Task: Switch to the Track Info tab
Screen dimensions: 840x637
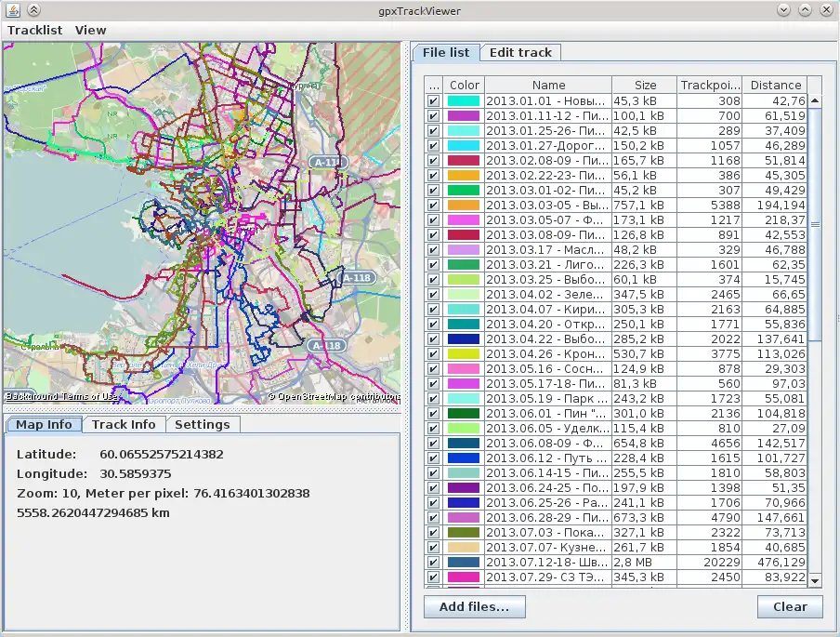Action: (x=124, y=424)
